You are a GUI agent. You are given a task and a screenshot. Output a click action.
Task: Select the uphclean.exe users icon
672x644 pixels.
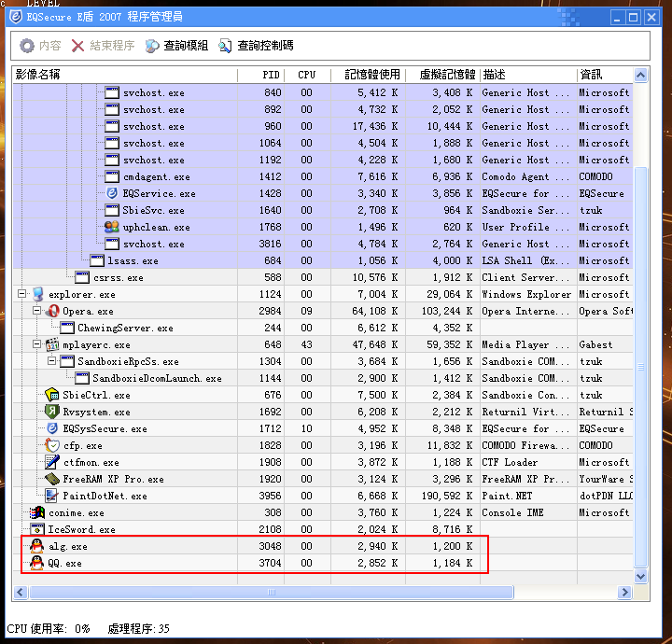[112, 227]
